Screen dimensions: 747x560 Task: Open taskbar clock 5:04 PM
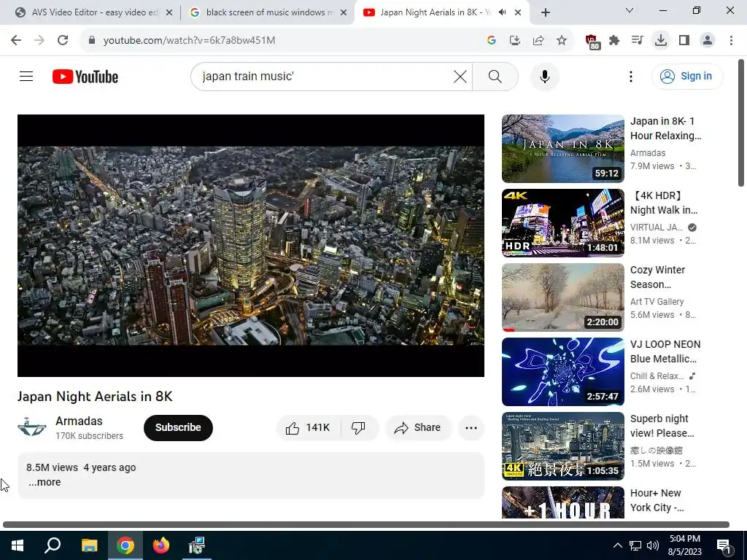click(684, 545)
